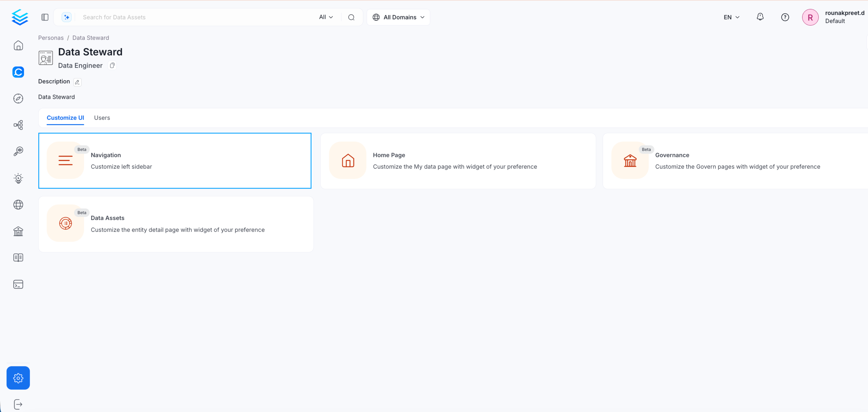Open the Personas breadcrumb link

click(x=51, y=37)
